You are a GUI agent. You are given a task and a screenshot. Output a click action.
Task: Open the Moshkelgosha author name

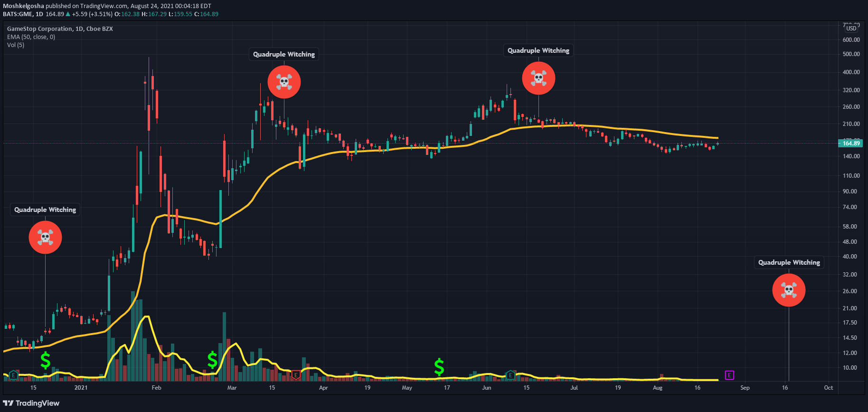click(23, 6)
